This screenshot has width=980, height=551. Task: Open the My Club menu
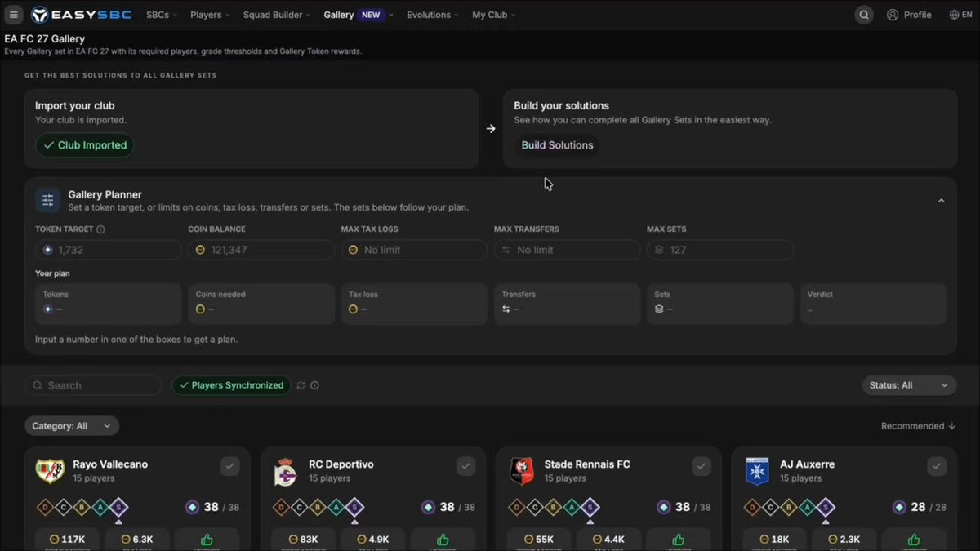click(494, 15)
